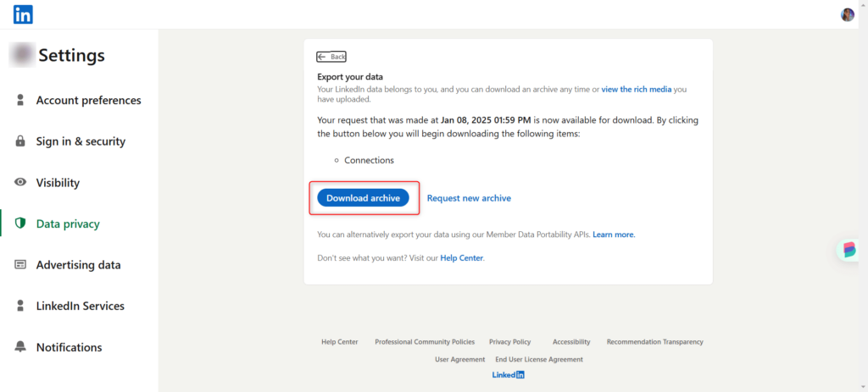
Task: Open Accessibility footer link
Action: pyautogui.click(x=571, y=342)
